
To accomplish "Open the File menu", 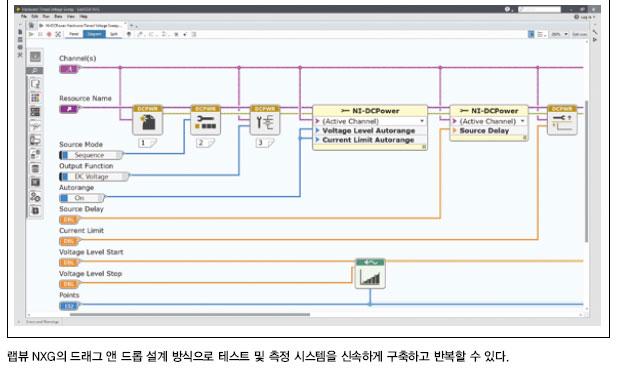I will point(24,17).
